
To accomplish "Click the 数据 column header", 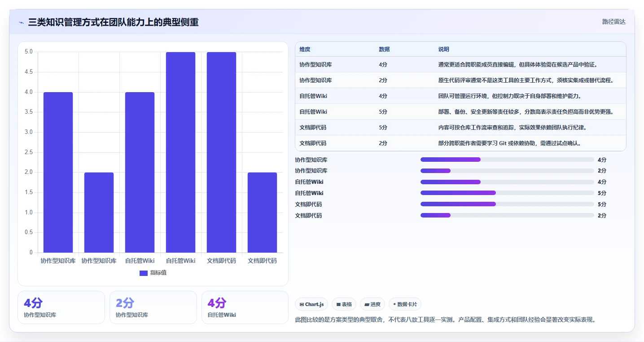I will 384,49.
